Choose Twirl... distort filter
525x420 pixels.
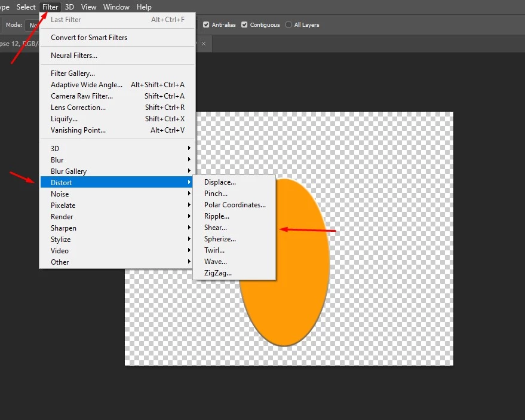[234, 250]
